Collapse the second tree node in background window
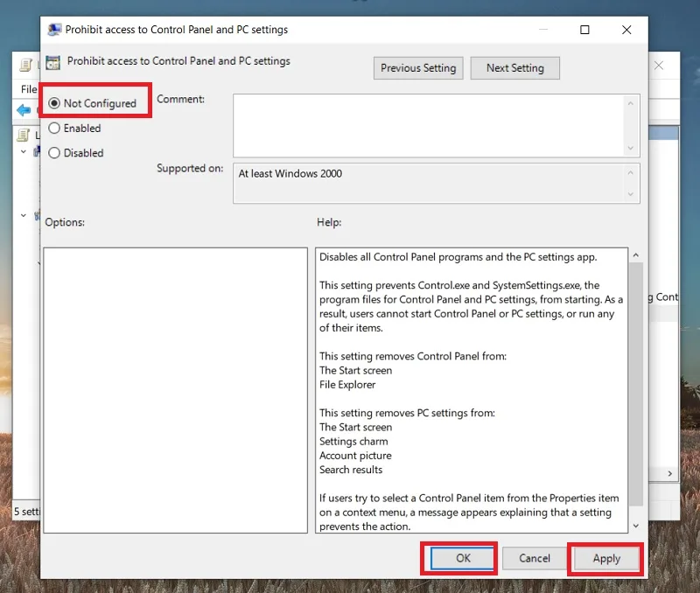 24,216
